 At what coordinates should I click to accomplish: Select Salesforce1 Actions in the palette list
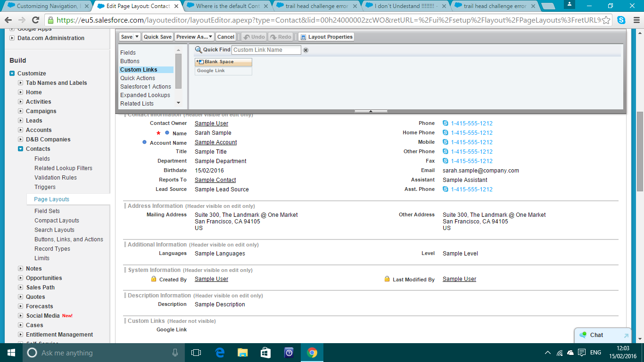(146, 87)
